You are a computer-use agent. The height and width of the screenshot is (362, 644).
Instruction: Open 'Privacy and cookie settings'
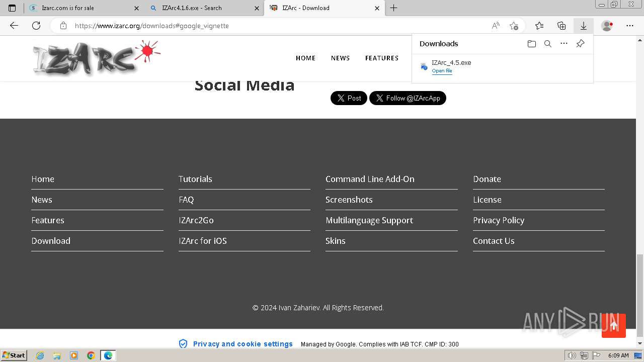243,344
